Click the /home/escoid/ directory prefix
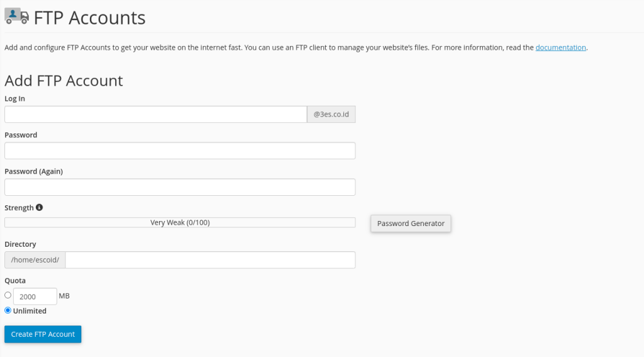The height and width of the screenshot is (357, 644). (x=35, y=260)
